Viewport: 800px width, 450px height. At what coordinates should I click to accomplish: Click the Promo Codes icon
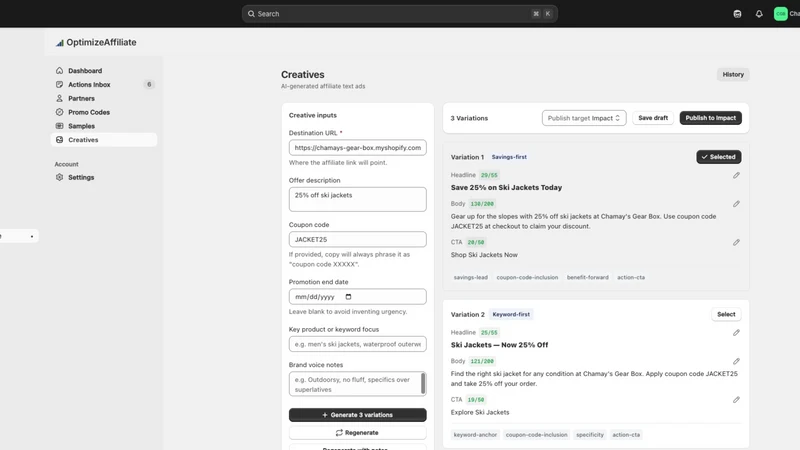(59, 112)
